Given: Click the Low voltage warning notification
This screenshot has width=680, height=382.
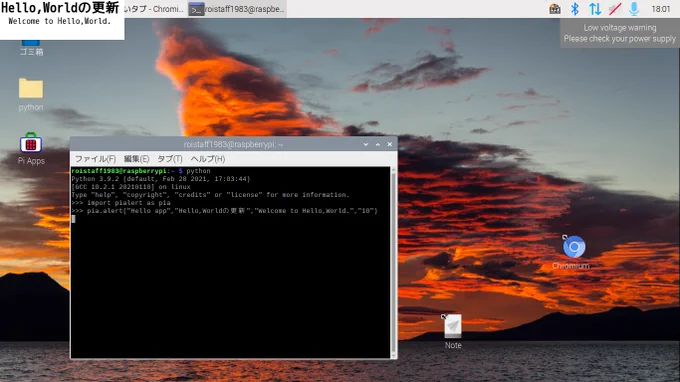Looking at the screenshot, I should click(620, 33).
